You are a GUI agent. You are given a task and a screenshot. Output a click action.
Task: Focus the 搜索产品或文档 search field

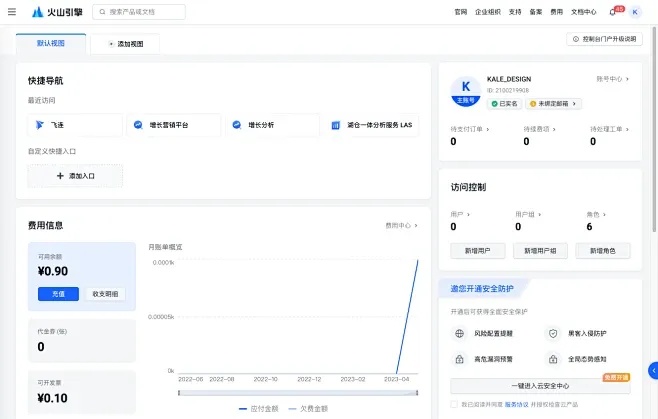(x=139, y=12)
